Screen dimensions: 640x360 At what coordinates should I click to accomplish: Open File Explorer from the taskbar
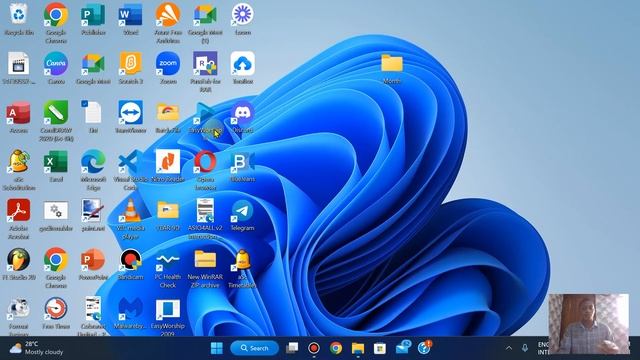358,348
